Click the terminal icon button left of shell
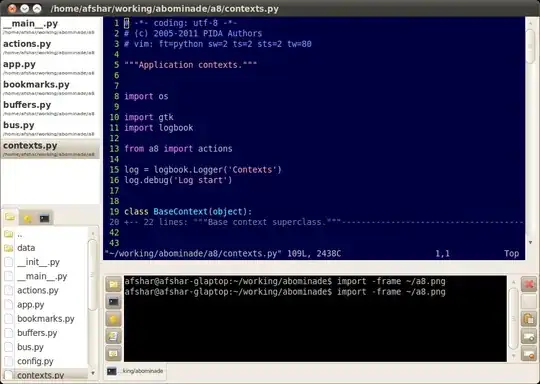Viewport: 540px width, 384px height. pos(113,302)
